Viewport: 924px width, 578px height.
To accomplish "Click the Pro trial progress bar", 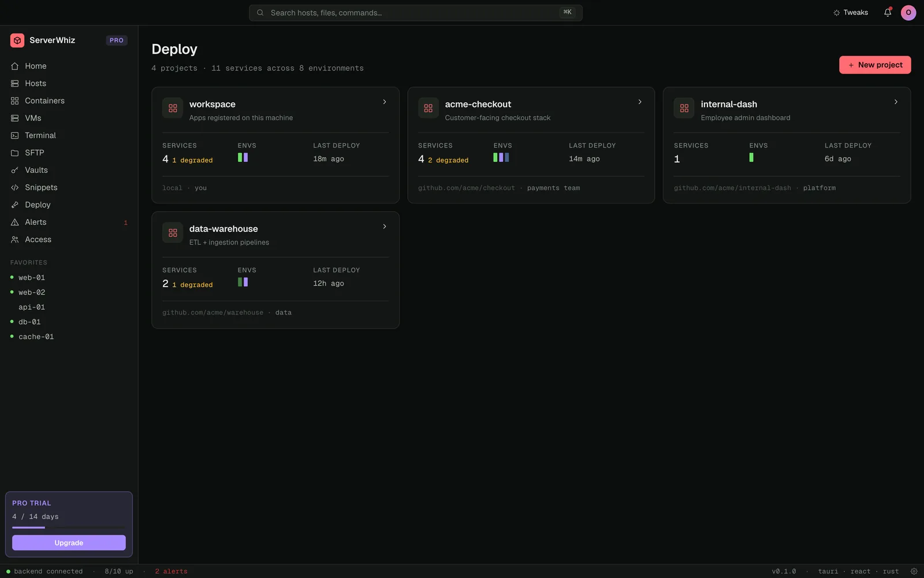I will click(x=69, y=528).
